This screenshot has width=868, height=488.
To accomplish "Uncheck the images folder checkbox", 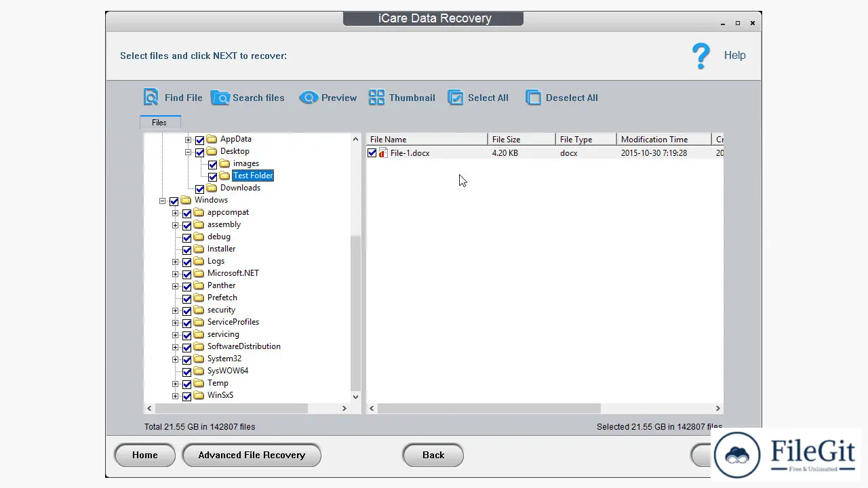I will pyautogui.click(x=213, y=165).
